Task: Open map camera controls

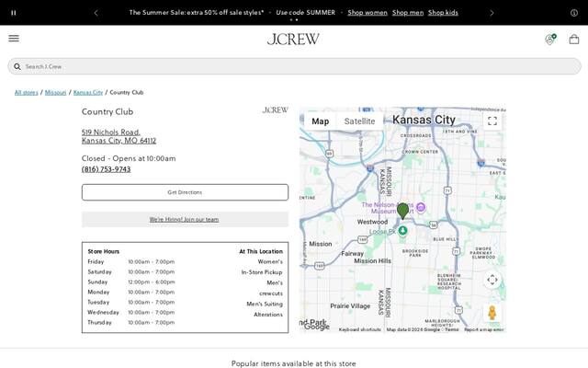Action: pyautogui.click(x=492, y=280)
